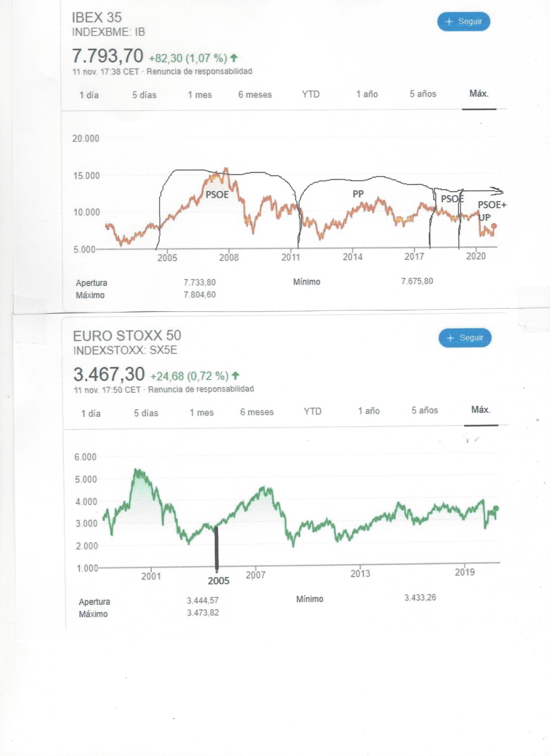The width and height of the screenshot is (550, 756).
Task: Select '5 años' tab on EURO STOXX 50
Action: pos(425,410)
